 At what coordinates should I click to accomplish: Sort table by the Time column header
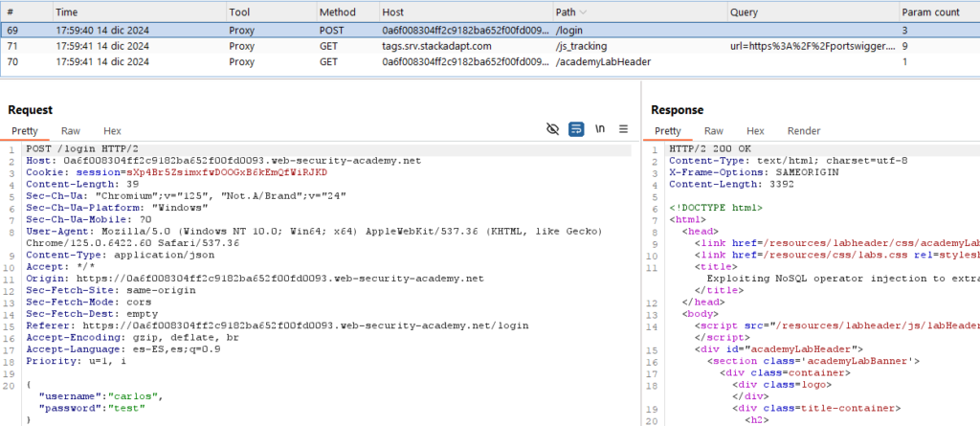click(138, 11)
